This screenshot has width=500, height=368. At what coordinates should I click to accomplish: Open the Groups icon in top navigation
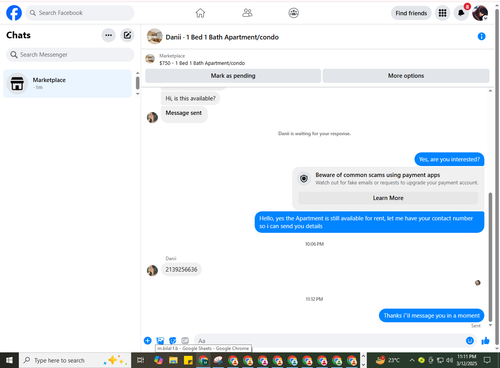(x=293, y=13)
